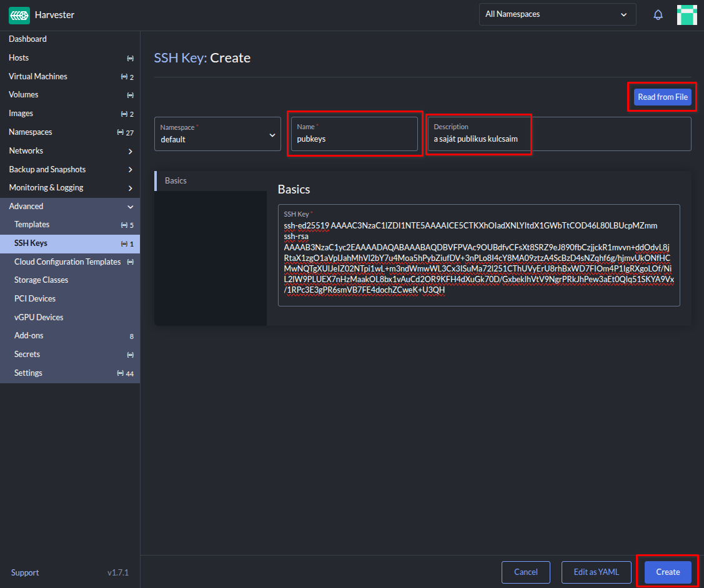Go to the Dashboard page

27,39
